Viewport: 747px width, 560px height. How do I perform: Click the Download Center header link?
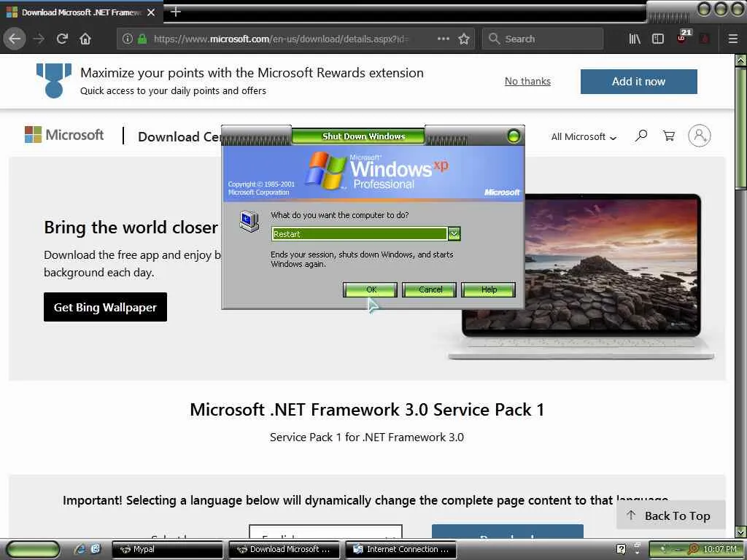point(179,136)
